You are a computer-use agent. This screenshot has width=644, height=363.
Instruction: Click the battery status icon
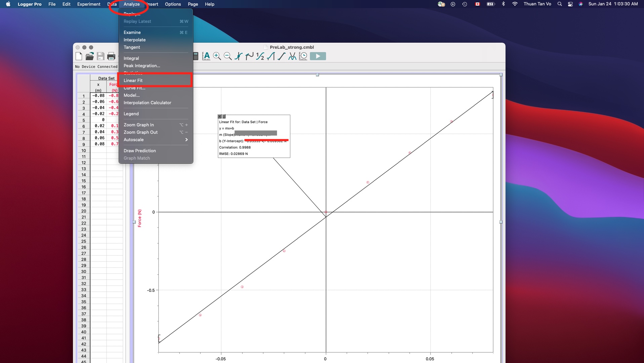tap(491, 4)
